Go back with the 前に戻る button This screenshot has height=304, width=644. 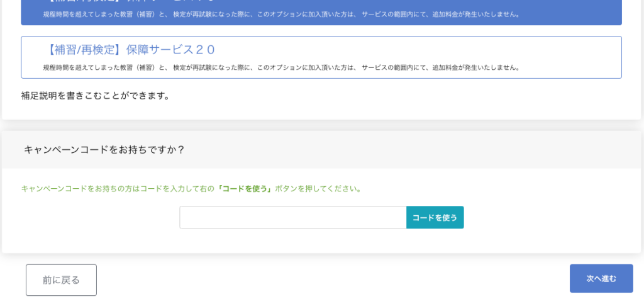61,280
